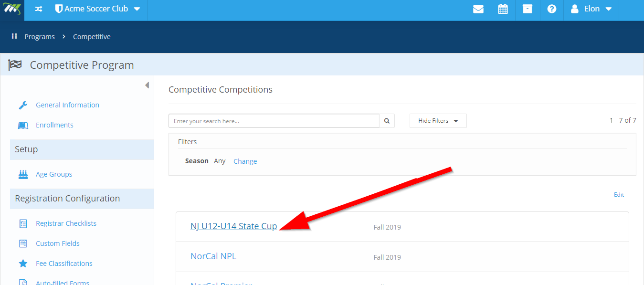
Task: Click Fall 2019 beside NJ U12-U14 State Cup
Action: pyautogui.click(x=387, y=227)
